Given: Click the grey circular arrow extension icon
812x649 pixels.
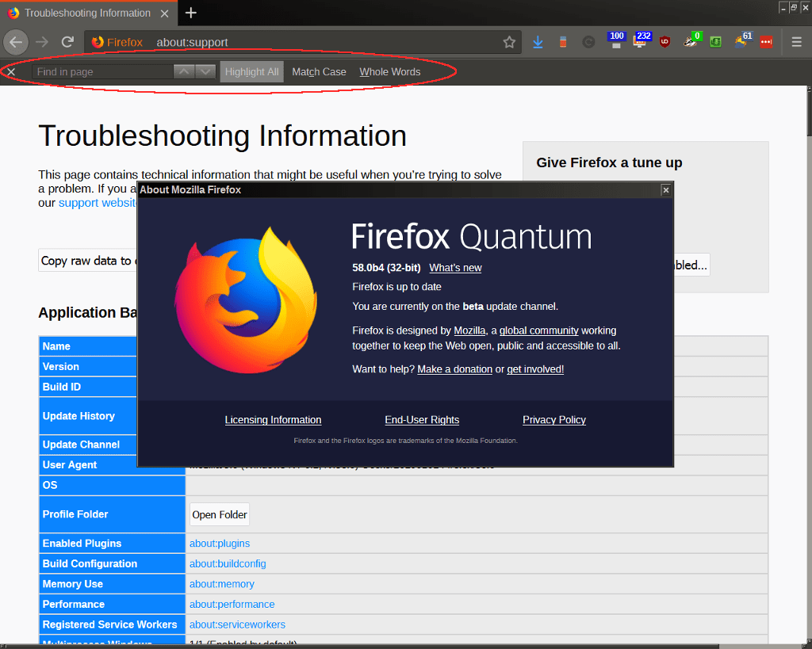Looking at the screenshot, I should [x=588, y=43].
